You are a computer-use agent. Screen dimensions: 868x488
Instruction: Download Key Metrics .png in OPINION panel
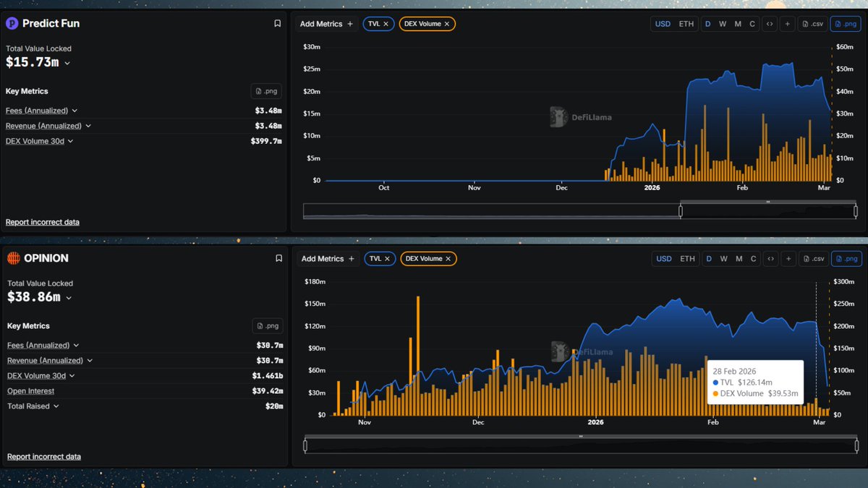click(268, 326)
